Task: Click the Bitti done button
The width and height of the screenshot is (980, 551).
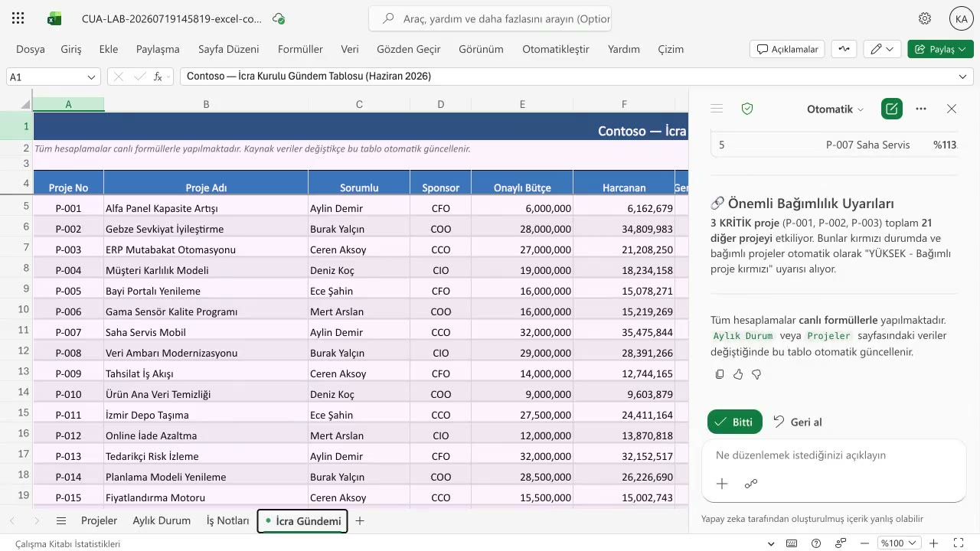Action: [734, 422]
